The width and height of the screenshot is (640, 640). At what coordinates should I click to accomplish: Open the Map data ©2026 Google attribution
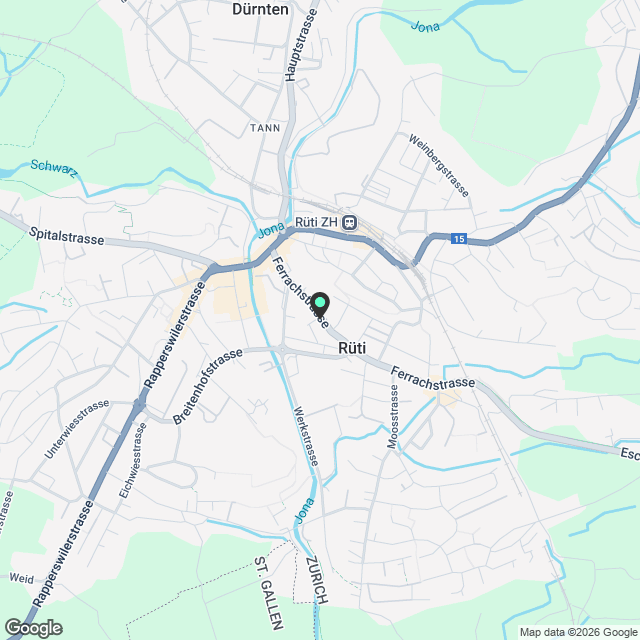[x=578, y=632]
